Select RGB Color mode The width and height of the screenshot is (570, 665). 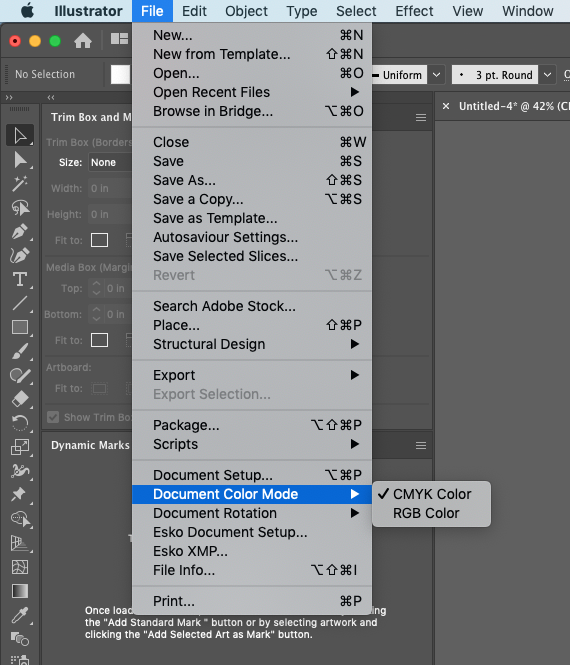(x=431, y=513)
